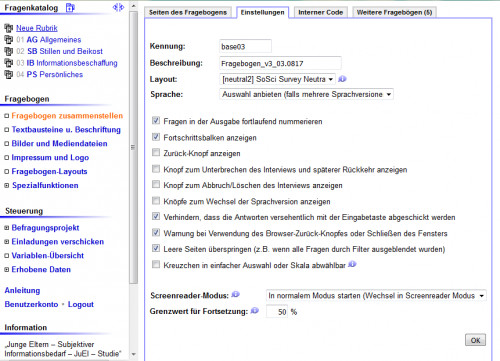Toggle Verhindern Eingabetaste abgeschickt checkbox
Screen dimensions: 500x361
tap(156, 216)
